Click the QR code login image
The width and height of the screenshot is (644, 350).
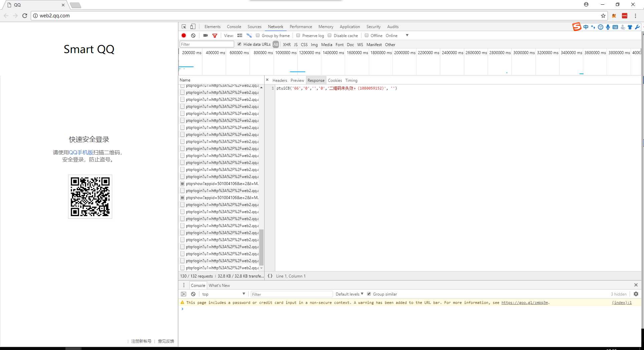[x=90, y=197]
